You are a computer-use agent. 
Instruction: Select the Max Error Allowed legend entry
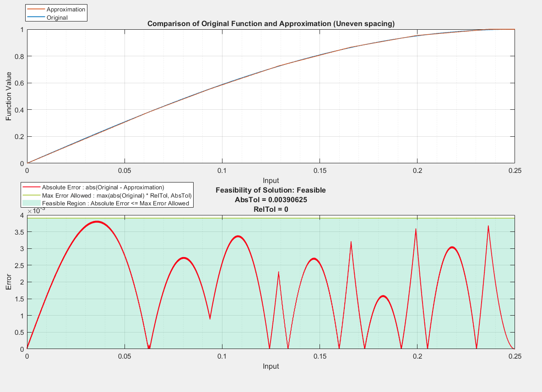(x=116, y=195)
